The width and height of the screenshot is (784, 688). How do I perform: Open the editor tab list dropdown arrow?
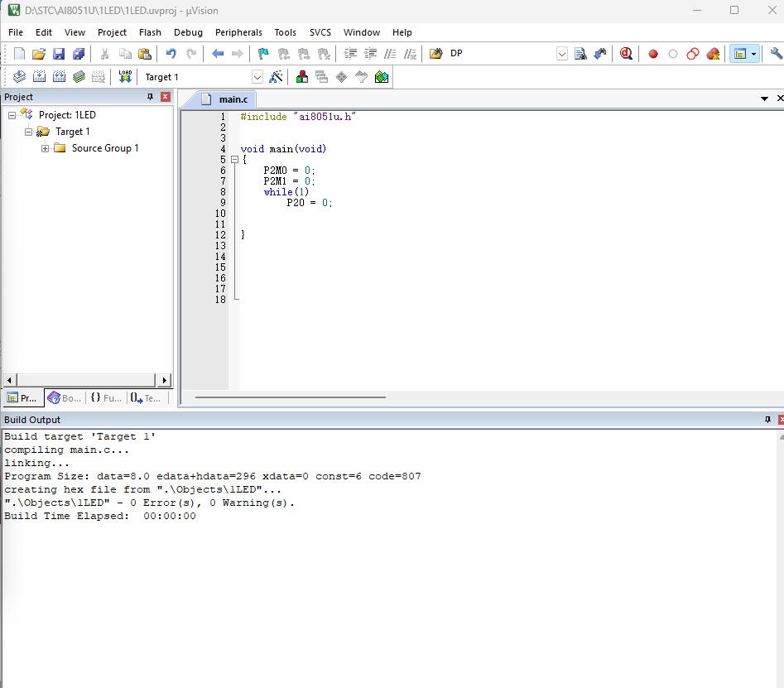(764, 99)
